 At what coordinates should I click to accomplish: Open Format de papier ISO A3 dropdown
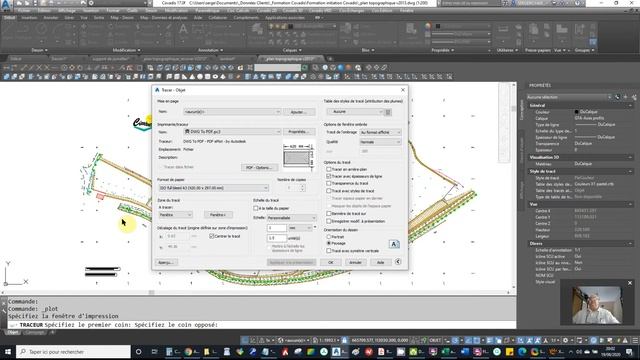213,188
